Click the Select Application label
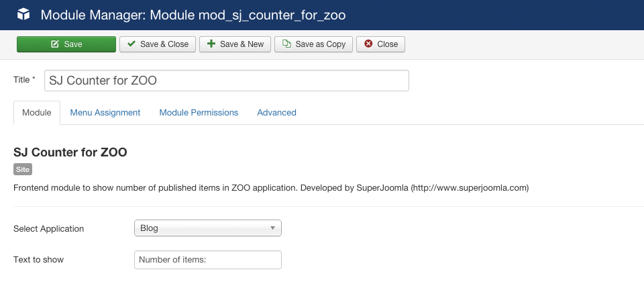Viewport: 644px width, 282px height. pyautogui.click(x=48, y=228)
